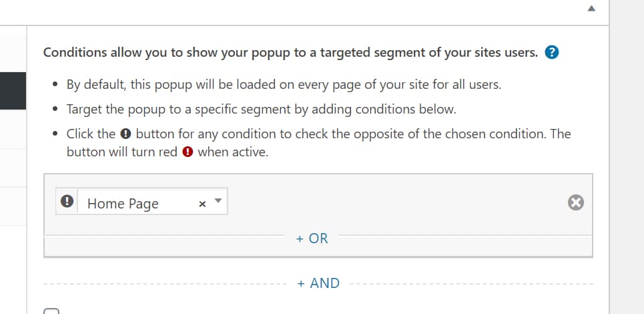Image resolution: width=644 pixels, height=314 pixels.
Task: Click the "Target the popup" bullet text
Action: pyautogui.click(x=261, y=109)
